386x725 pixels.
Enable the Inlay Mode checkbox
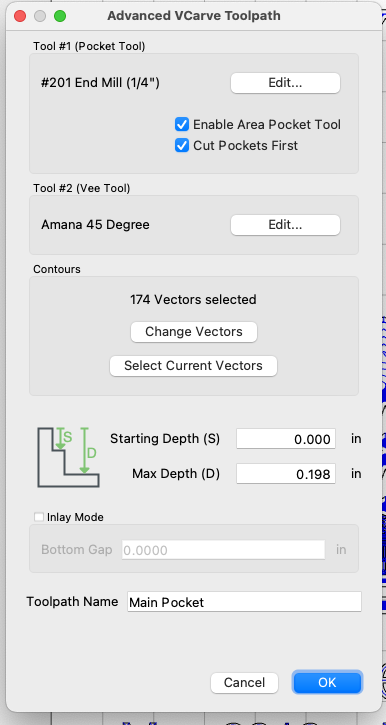(x=39, y=516)
